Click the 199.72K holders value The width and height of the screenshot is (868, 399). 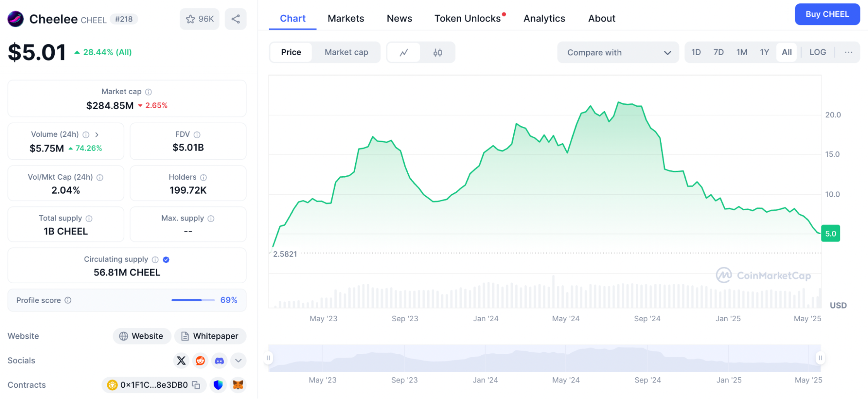click(x=188, y=190)
